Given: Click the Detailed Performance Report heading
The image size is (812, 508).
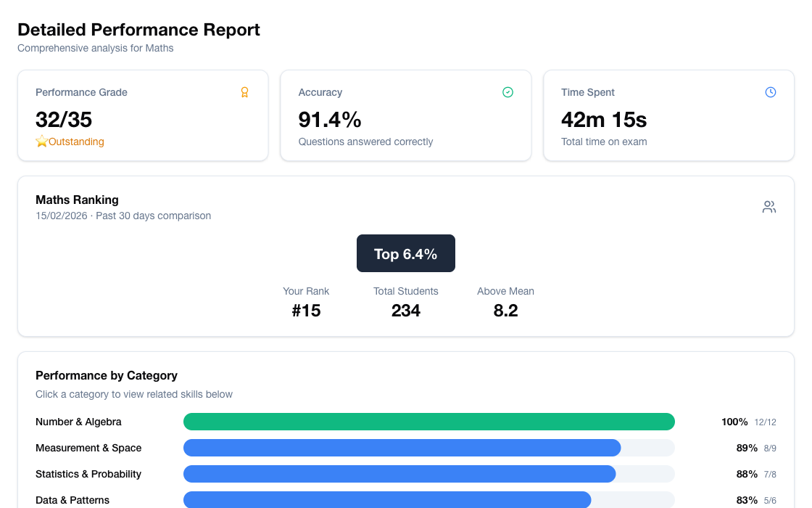Looking at the screenshot, I should pyautogui.click(x=138, y=30).
